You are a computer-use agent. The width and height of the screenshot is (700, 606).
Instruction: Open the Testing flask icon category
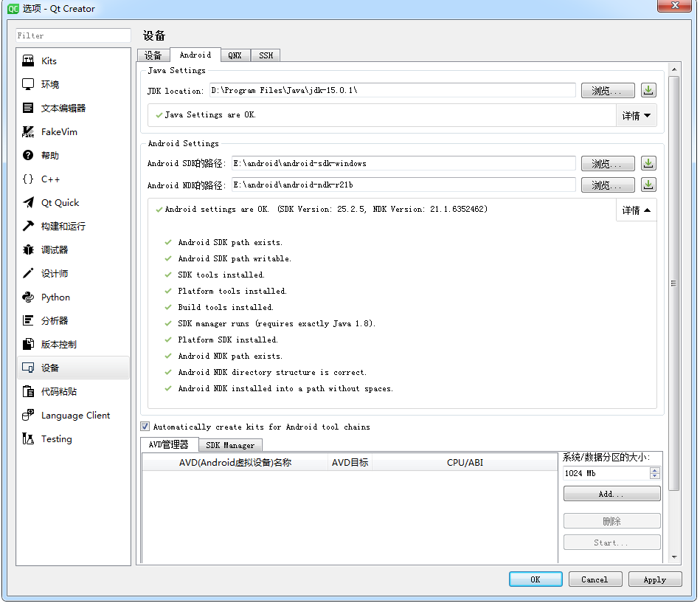pyautogui.click(x=28, y=439)
